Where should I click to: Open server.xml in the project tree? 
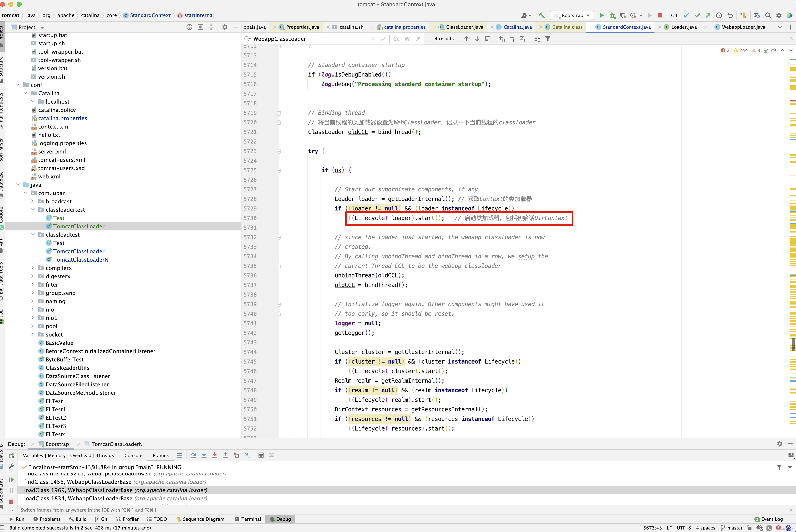(52, 151)
